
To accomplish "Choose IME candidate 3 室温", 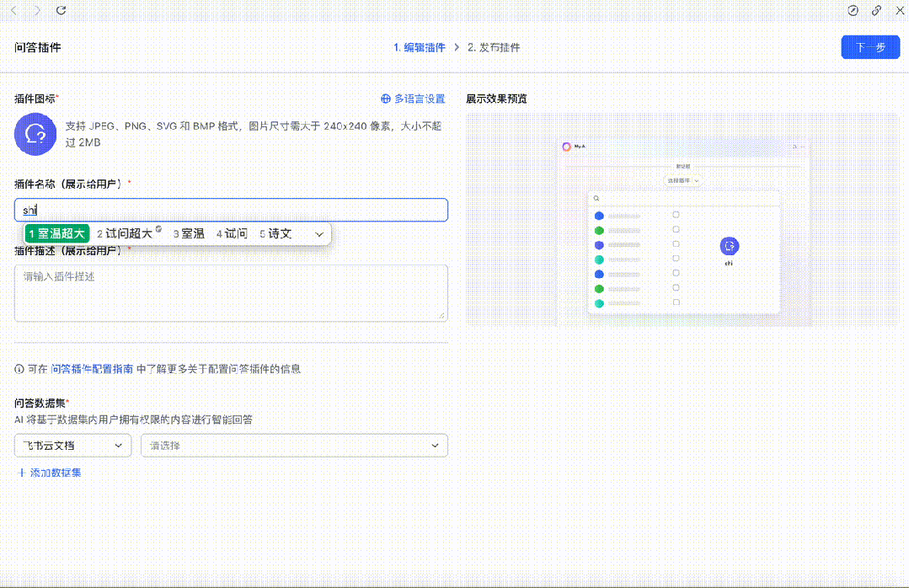I will (189, 233).
